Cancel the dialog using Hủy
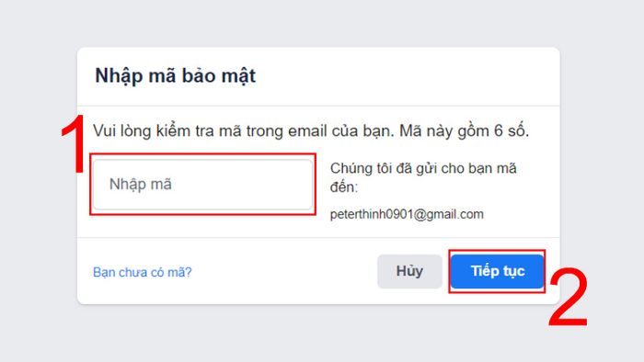Image resolution: width=644 pixels, height=362 pixels. [409, 271]
